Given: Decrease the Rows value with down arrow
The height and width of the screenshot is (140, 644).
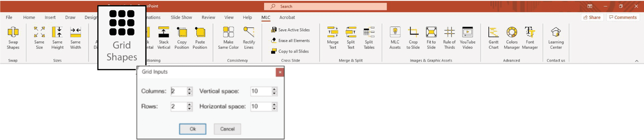Looking at the screenshot, I should tap(190, 108).
